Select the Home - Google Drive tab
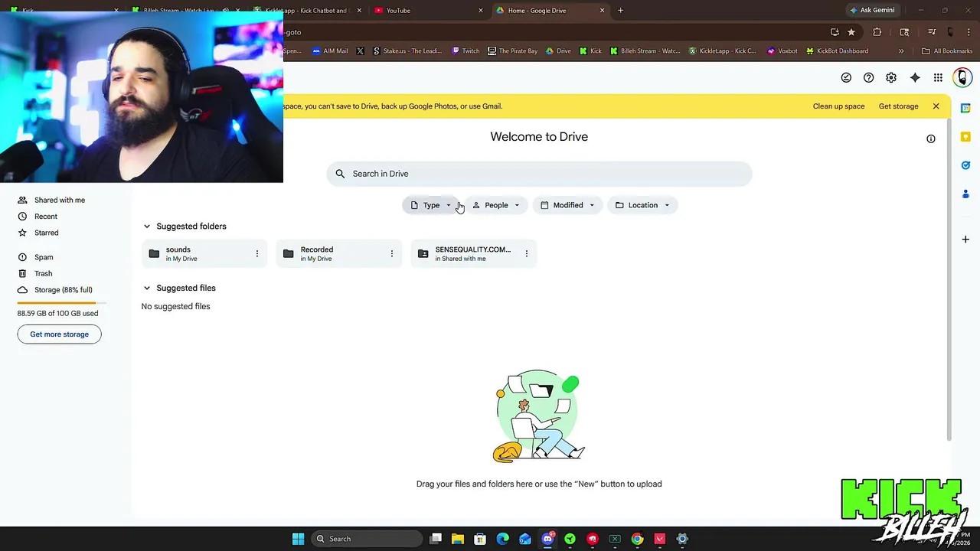This screenshot has width=980, height=551. 550,11
